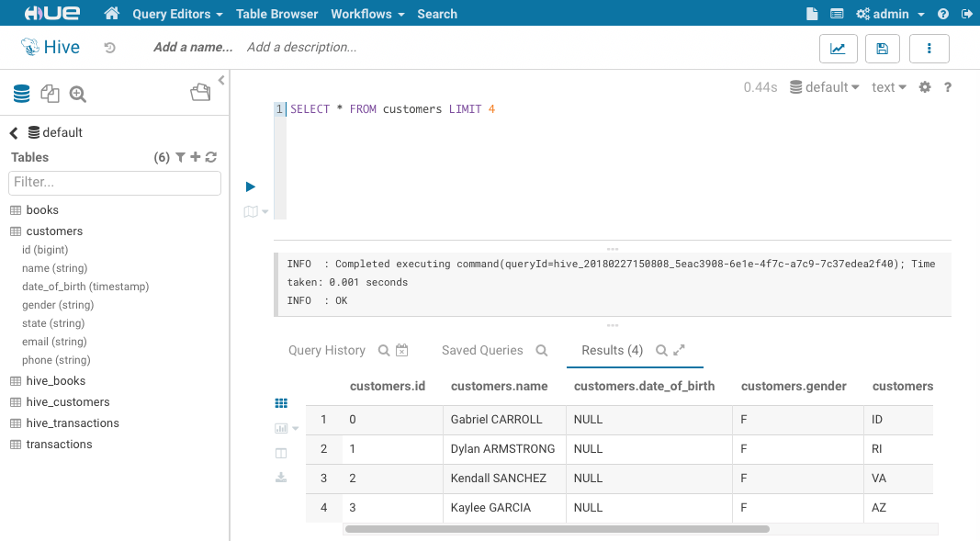The image size is (980, 541).
Task: Open the Query Editors dropdown menu
Action: click(177, 14)
